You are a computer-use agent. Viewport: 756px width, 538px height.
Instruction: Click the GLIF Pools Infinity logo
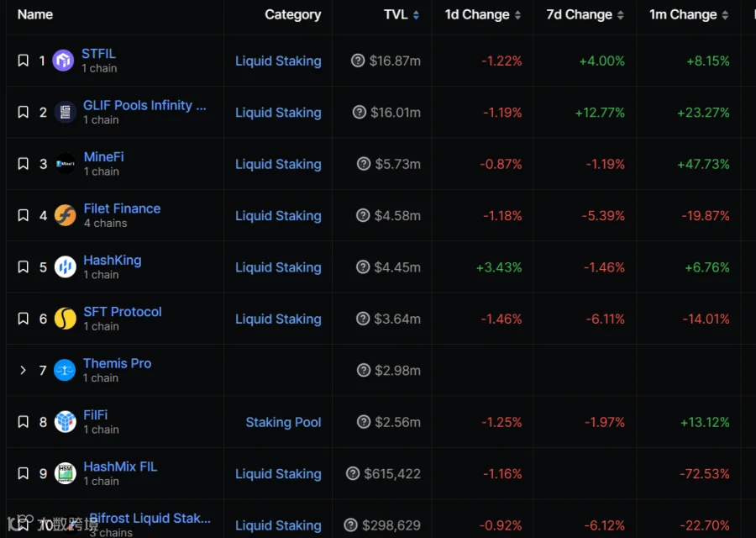point(65,112)
